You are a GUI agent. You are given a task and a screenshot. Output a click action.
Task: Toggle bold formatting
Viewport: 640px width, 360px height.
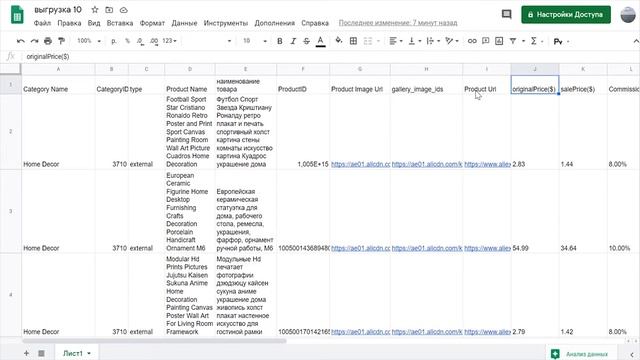tap(280, 41)
